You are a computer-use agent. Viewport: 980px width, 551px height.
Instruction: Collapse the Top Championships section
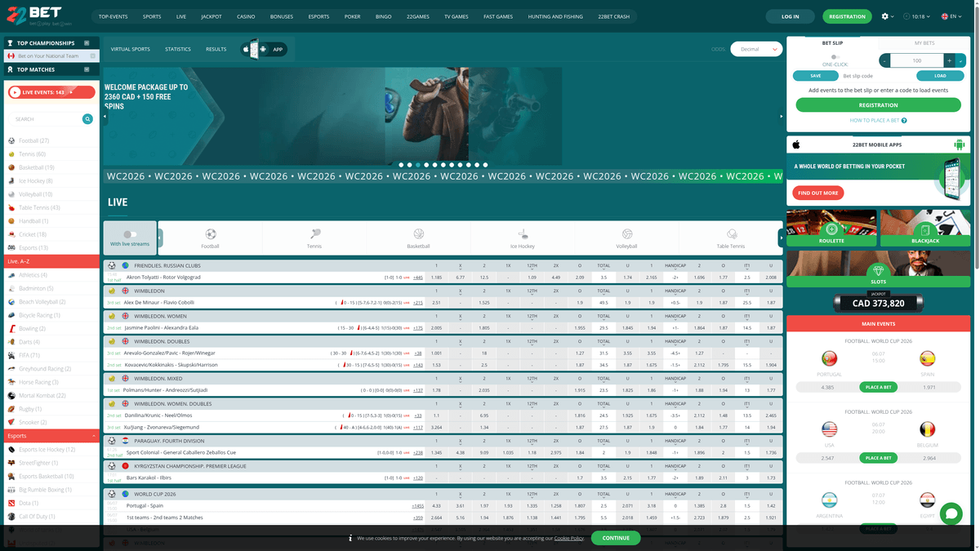click(87, 43)
